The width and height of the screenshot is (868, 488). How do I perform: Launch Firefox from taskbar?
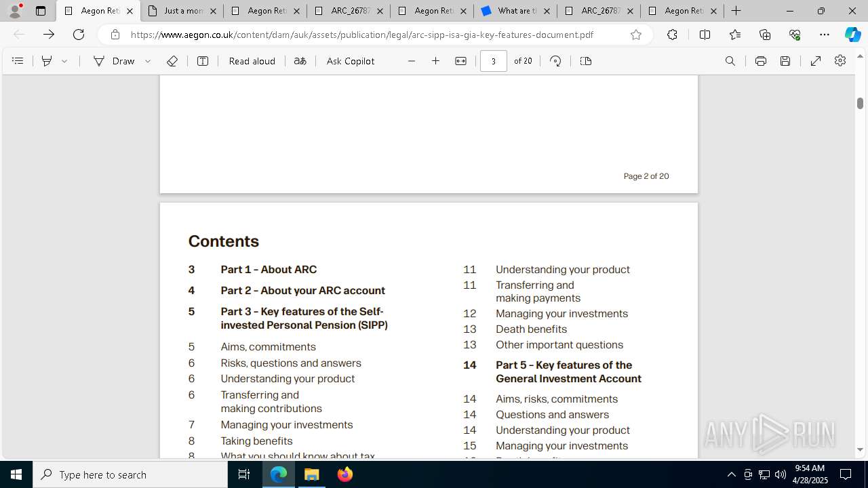point(345,474)
